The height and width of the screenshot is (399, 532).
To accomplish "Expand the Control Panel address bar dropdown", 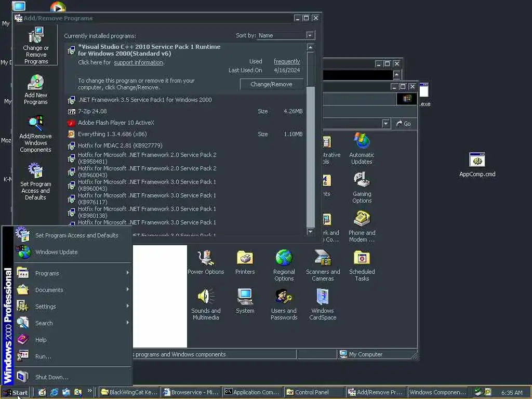I will [x=386, y=124].
